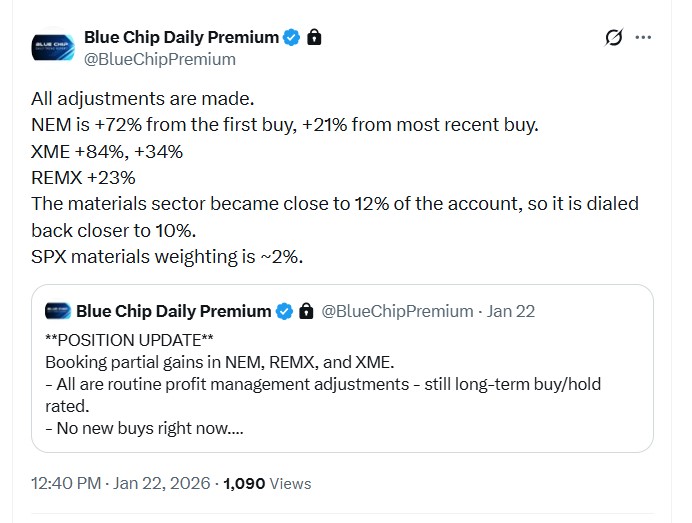Open the Blue Chip profile avatar at top

pos(52,48)
